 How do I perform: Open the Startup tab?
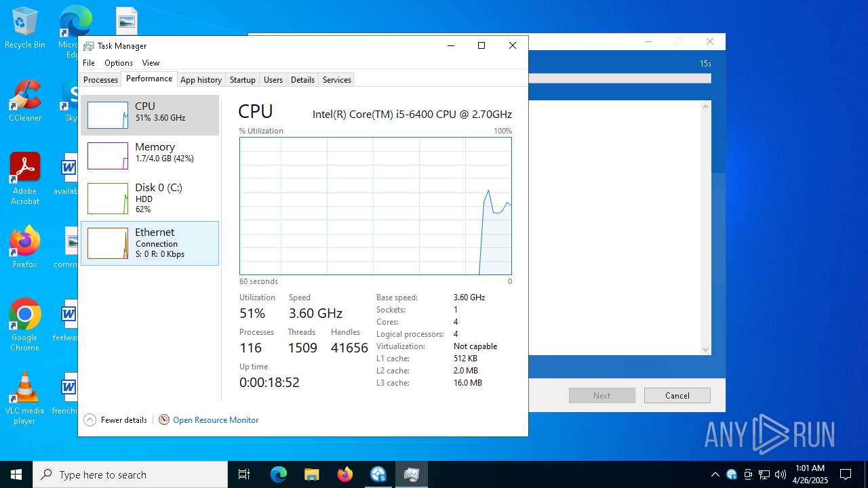click(x=242, y=80)
